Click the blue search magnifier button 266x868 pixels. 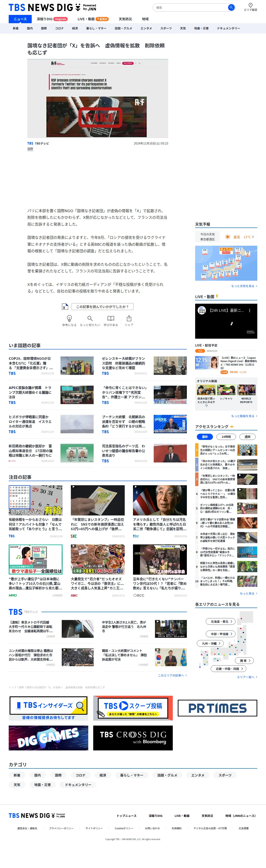(x=231, y=7)
